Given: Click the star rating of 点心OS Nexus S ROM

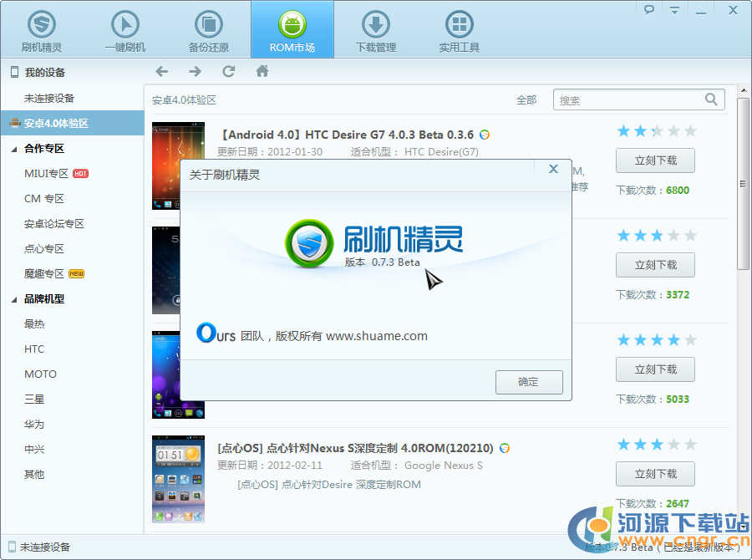Looking at the screenshot, I should [657, 445].
